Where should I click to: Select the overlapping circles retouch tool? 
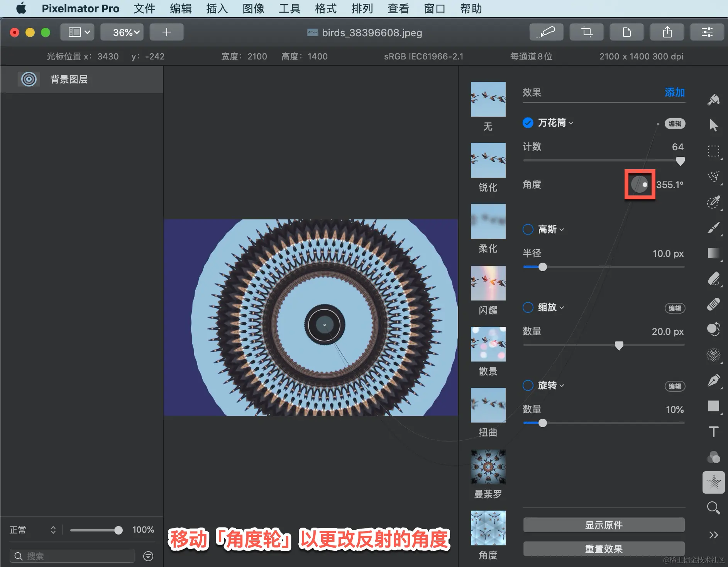pos(713,329)
